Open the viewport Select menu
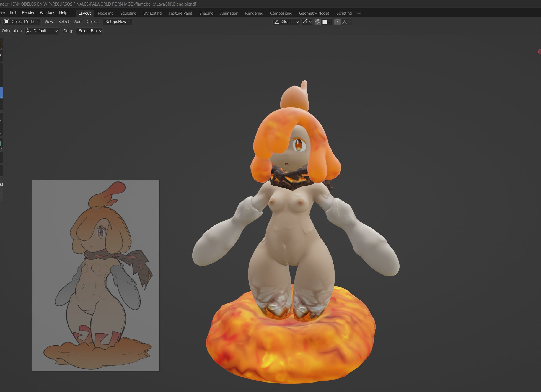 [x=64, y=22]
